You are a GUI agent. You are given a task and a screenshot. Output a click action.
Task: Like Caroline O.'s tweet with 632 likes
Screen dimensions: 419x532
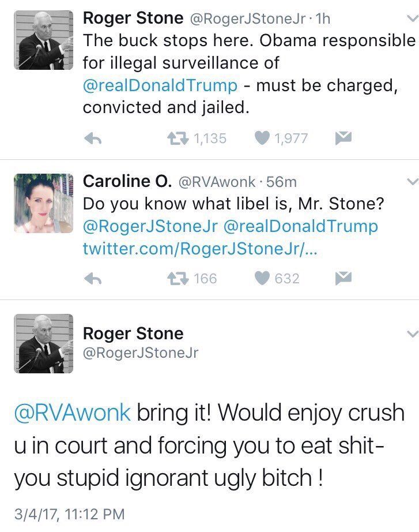tap(263, 279)
